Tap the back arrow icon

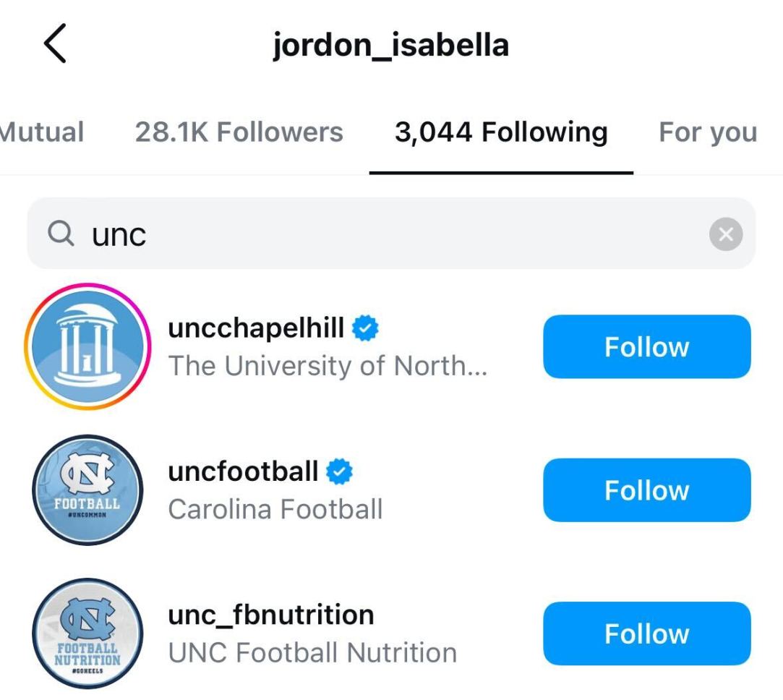point(55,44)
